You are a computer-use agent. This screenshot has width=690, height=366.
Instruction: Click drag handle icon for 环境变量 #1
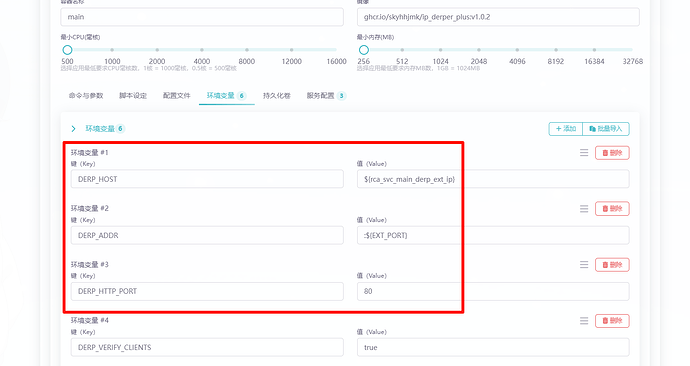coord(584,153)
